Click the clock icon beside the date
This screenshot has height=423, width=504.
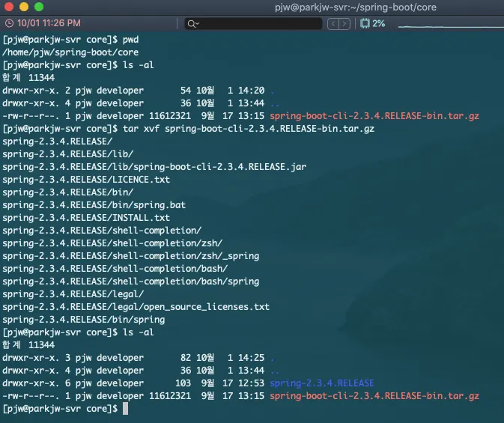click(9, 23)
